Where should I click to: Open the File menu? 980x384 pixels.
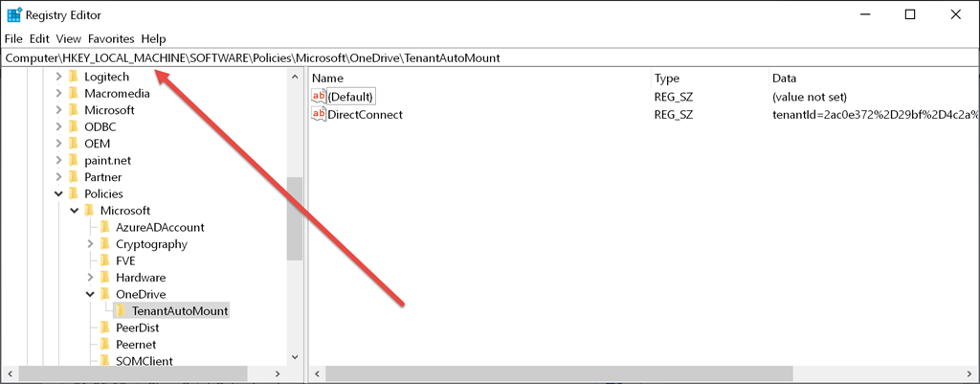[x=13, y=39]
